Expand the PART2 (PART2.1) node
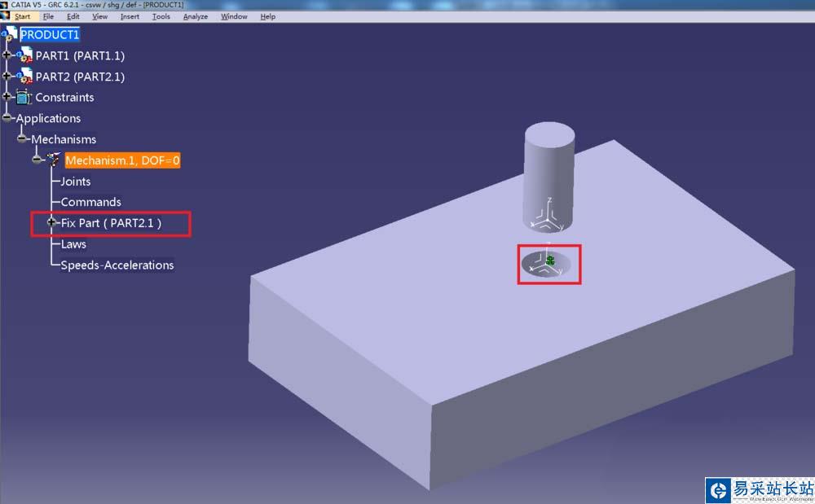 tap(7, 76)
